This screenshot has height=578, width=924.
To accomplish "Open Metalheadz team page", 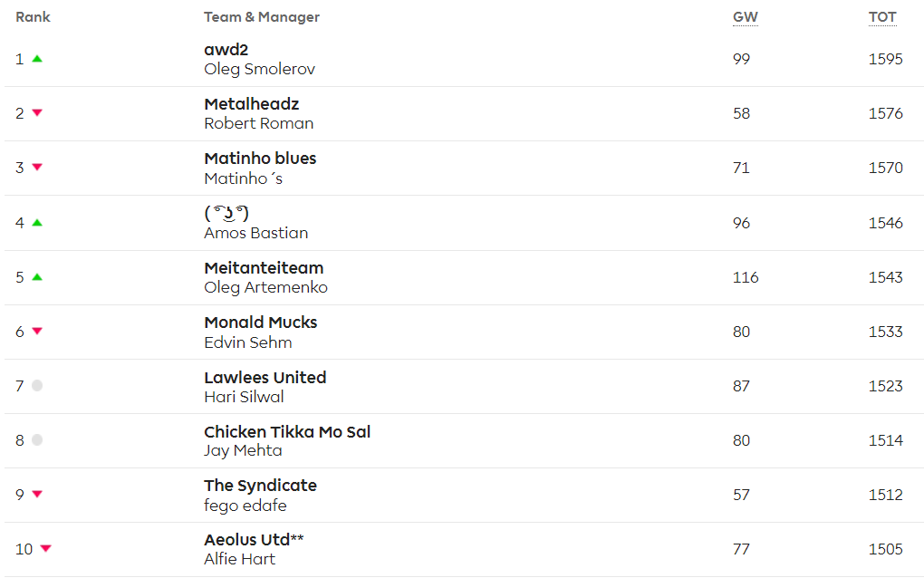I will coord(252,104).
